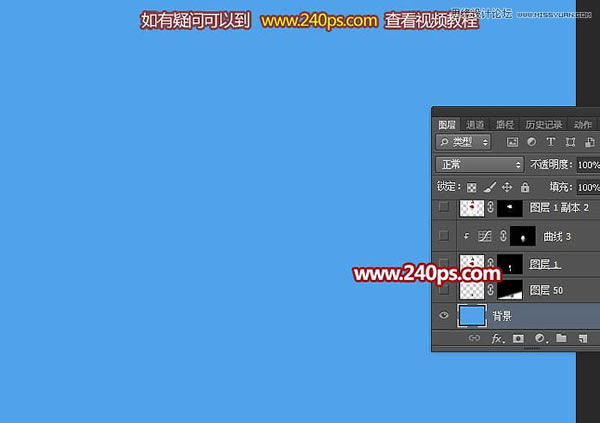Create new fill or adjustment layer
Viewport: 600px width, 423px height.
pos(540,338)
